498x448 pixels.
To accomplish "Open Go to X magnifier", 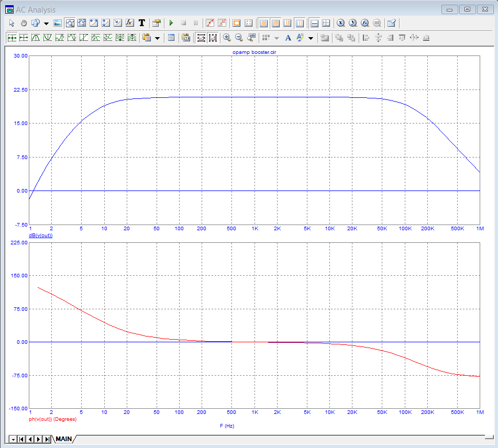I will tap(341, 23).
